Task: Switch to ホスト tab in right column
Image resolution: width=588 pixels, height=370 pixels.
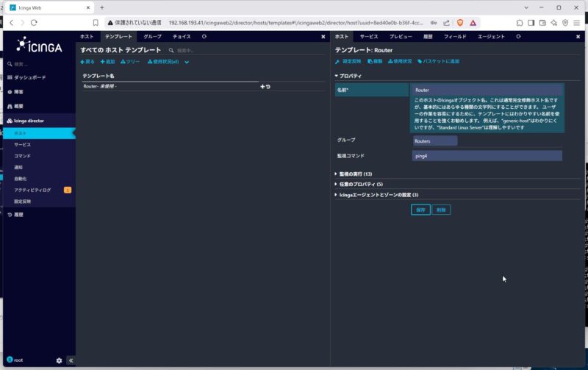Action: coord(342,36)
